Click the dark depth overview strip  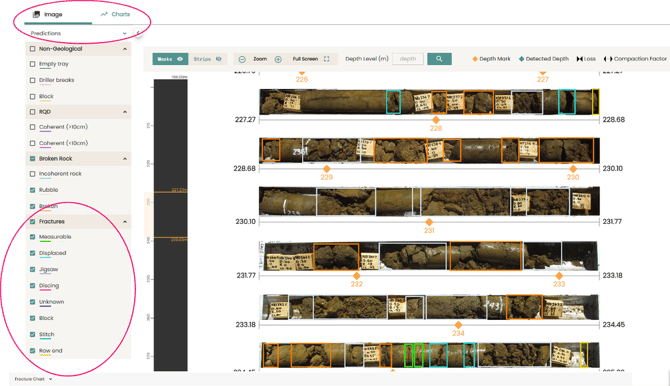pyautogui.click(x=170, y=224)
